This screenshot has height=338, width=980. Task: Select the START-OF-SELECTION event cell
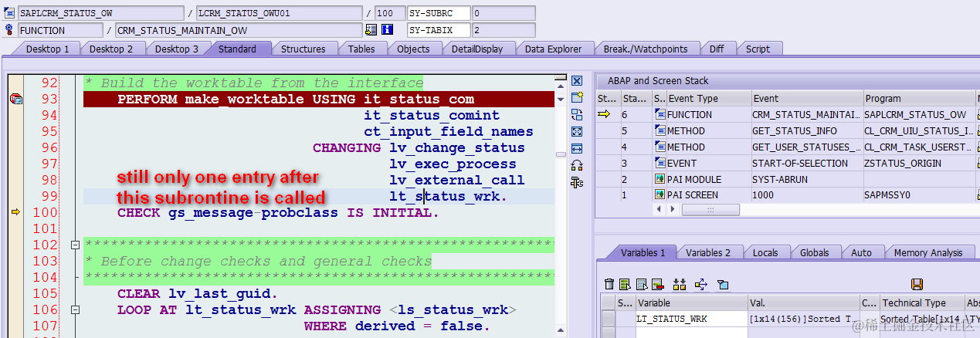click(x=806, y=163)
